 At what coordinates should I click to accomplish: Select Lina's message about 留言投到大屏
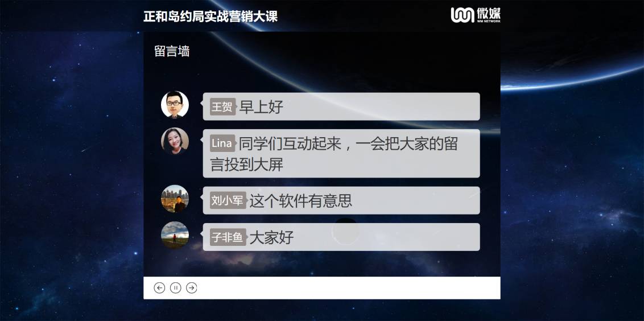tap(341, 153)
